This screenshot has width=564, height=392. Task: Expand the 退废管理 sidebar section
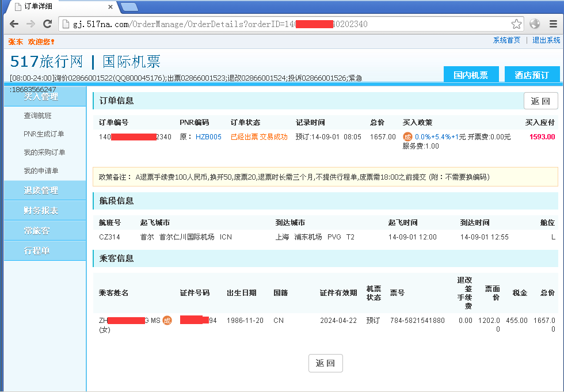click(45, 191)
